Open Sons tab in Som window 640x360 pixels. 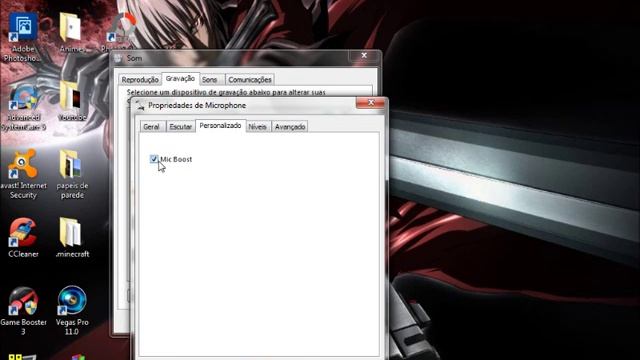pyautogui.click(x=210, y=80)
